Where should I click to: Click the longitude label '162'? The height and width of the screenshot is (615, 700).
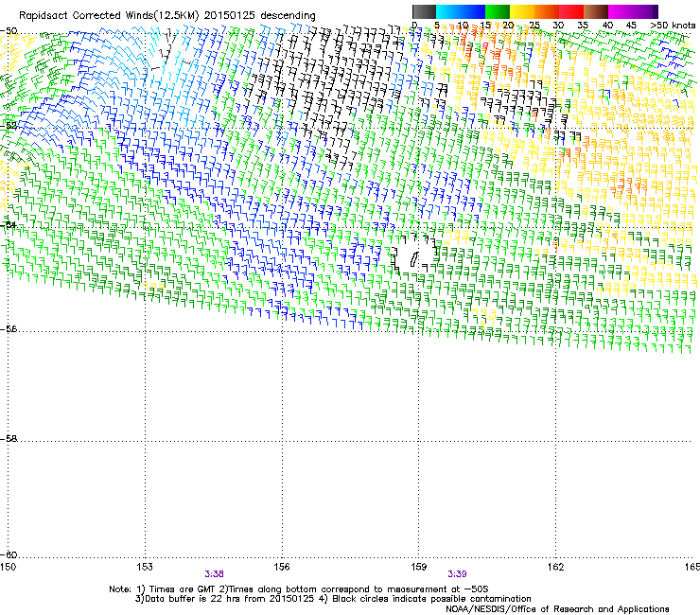(x=555, y=567)
